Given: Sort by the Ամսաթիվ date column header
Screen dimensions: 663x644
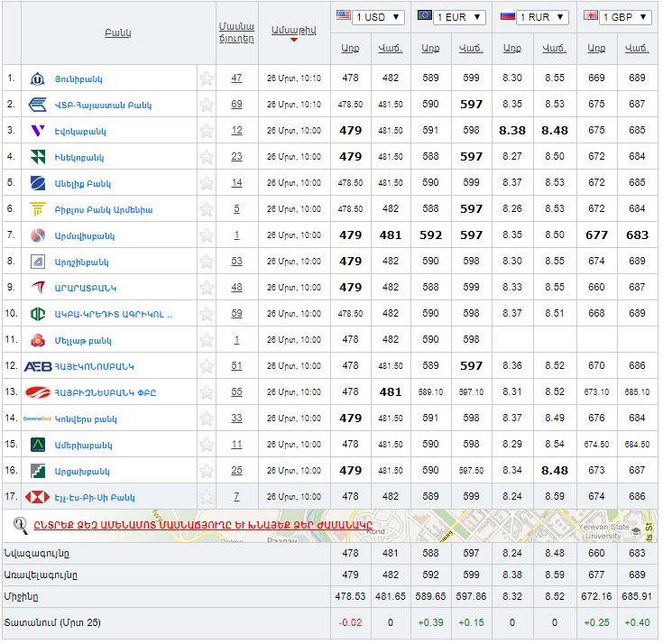Looking at the screenshot, I should [x=293, y=31].
